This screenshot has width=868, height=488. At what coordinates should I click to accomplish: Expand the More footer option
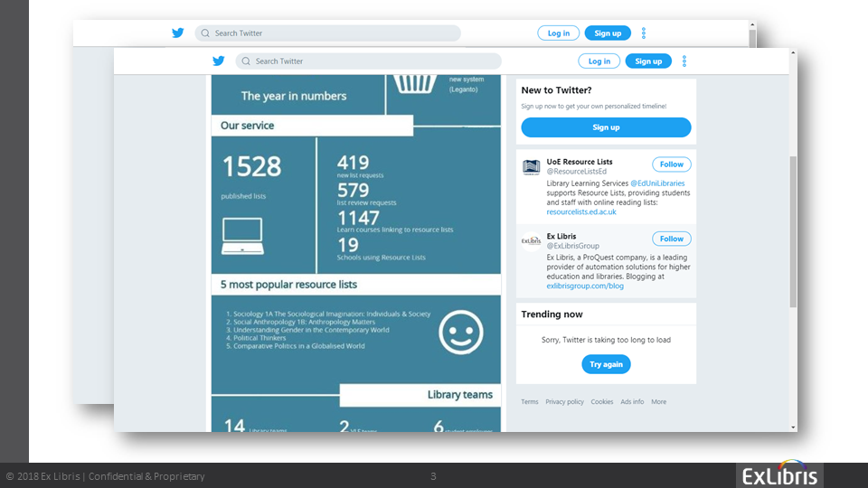[x=658, y=401]
